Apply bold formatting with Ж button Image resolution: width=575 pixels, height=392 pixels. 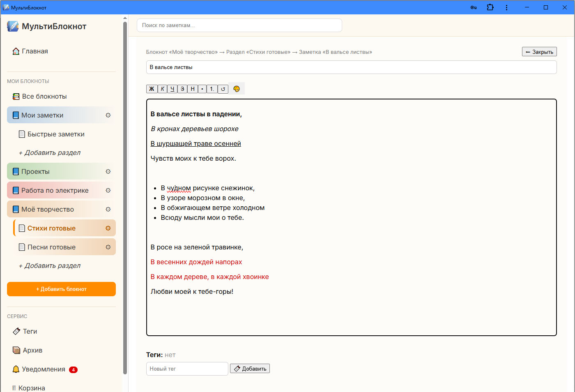[152, 89]
